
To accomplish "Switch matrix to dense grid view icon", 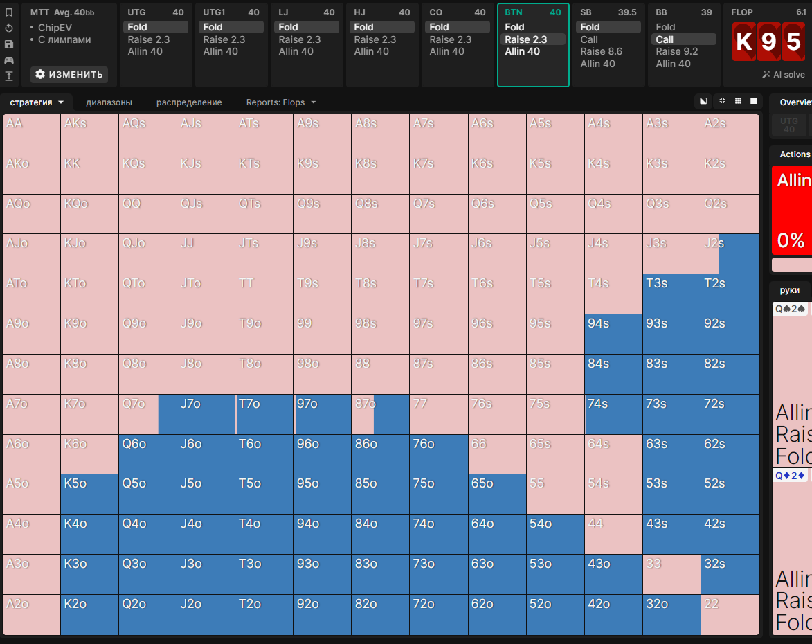I will 738,101.
